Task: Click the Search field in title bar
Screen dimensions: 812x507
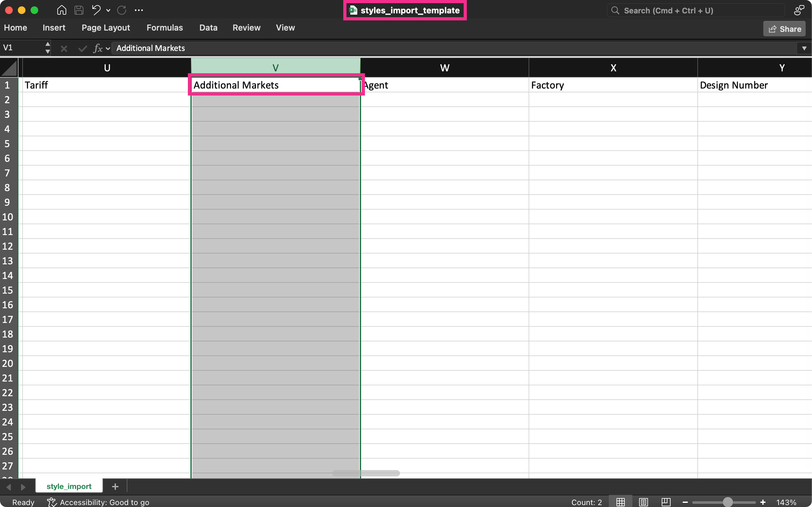Action: pos(696,11)
